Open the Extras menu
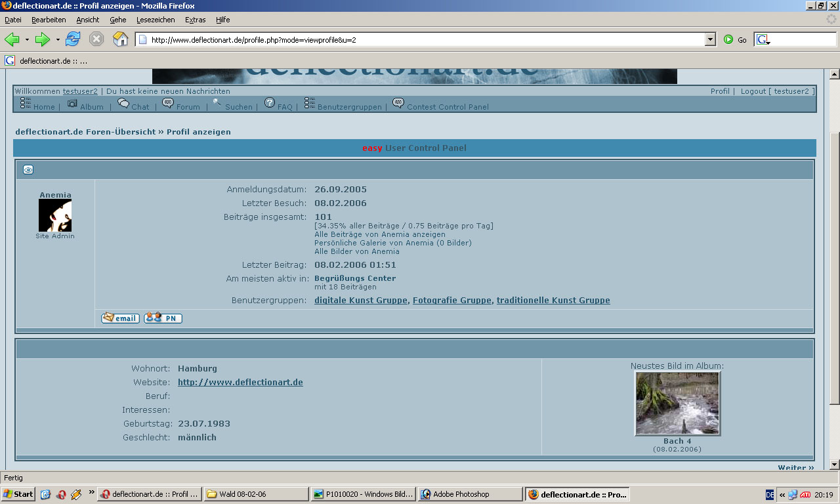 195,20
